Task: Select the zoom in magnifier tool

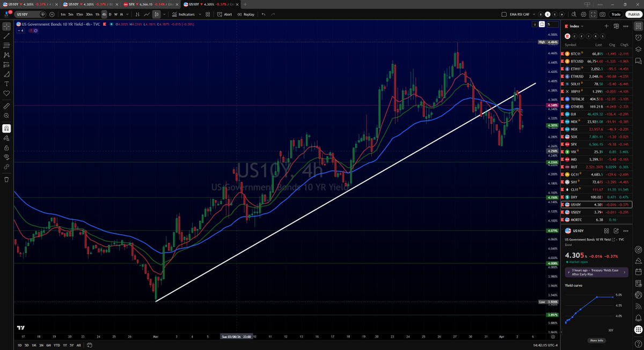Action: pyautogui.click(x=6, y=115)
